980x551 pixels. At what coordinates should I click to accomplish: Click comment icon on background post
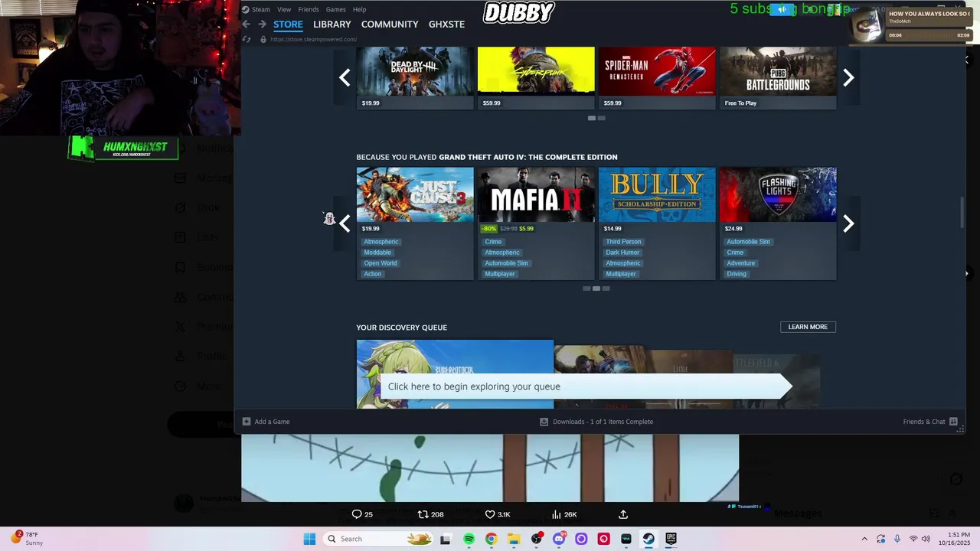[x=357, y=514]
